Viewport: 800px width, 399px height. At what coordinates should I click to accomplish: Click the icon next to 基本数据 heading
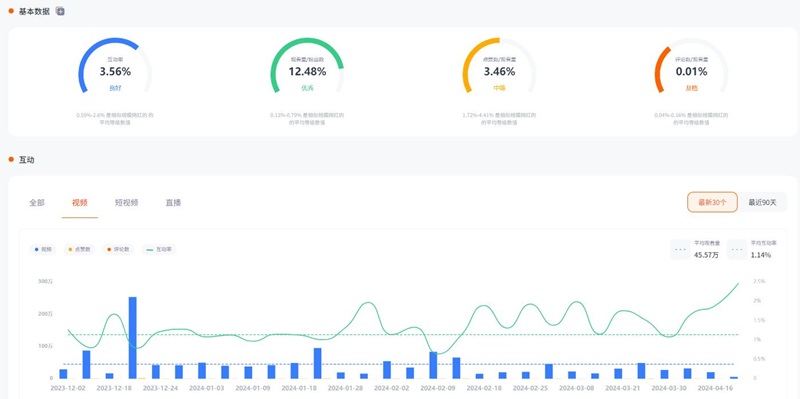click(60, 11)
